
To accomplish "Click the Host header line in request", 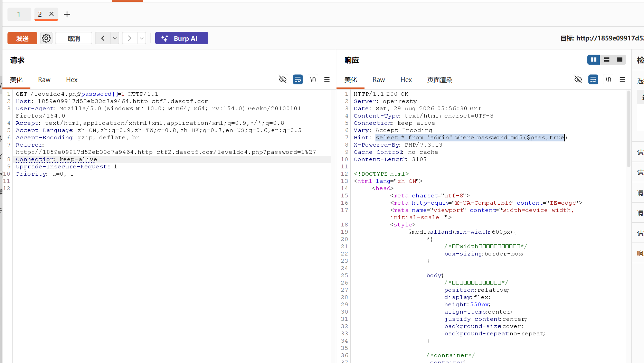I will 112,101.
